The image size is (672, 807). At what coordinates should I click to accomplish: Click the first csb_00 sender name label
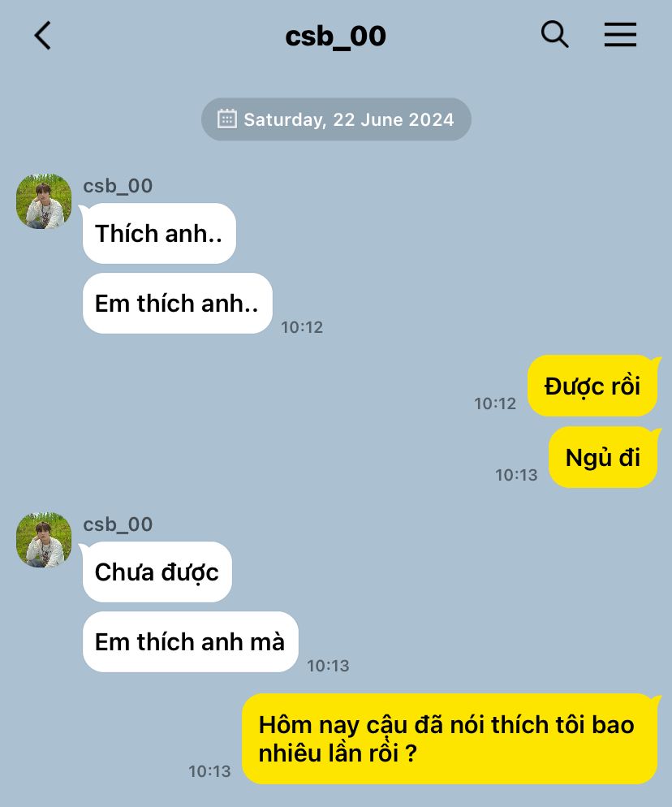tap(118, 186)
